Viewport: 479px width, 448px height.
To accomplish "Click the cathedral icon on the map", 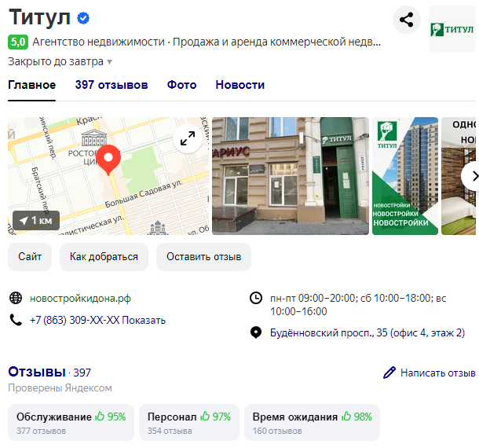I will point(158,227).
